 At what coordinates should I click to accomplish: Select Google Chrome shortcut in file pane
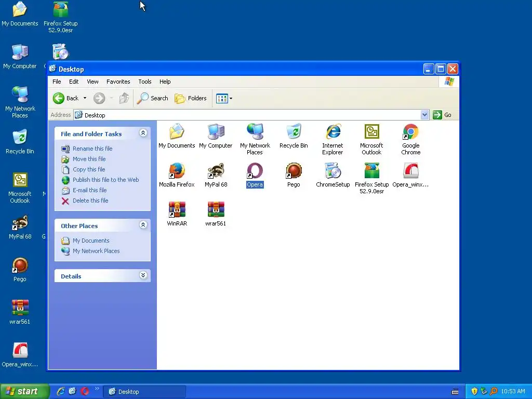pos(410,139)
